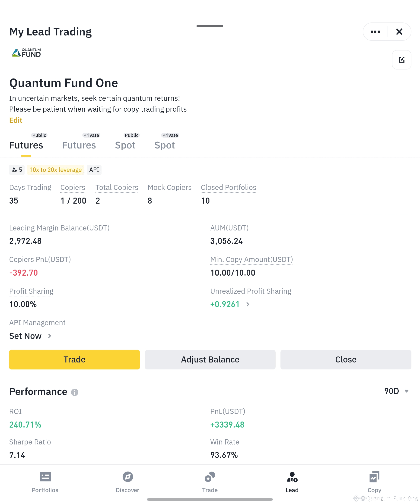Open the three-dot more options menu

point(375,32)
